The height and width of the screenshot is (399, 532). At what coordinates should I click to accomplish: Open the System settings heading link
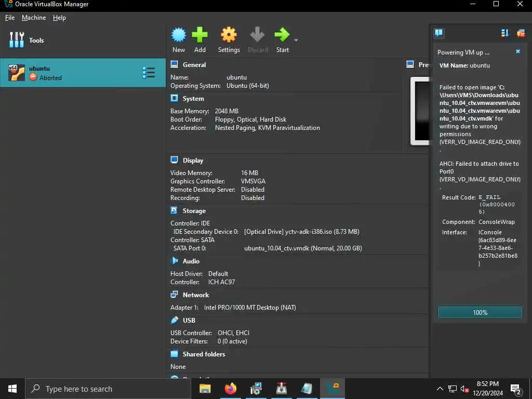(x=193, y=99)
